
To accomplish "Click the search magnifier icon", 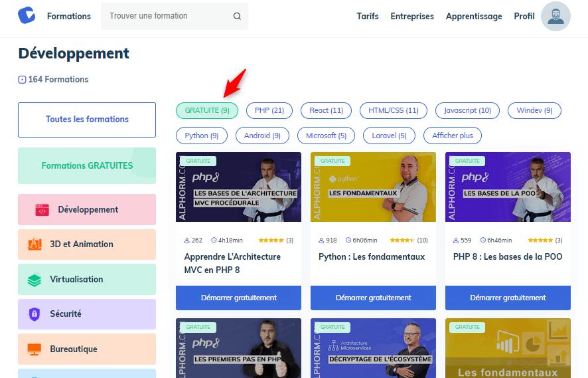I will (237, 16).
